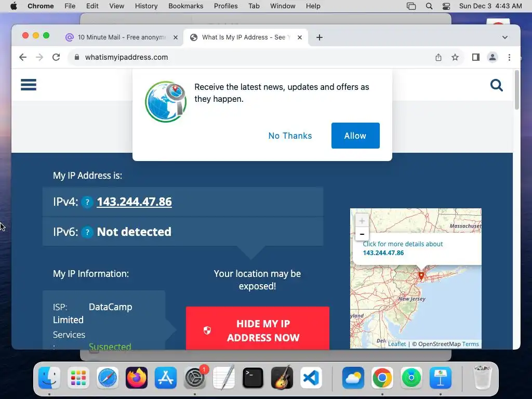The image size is (532, 399).
Task: Zoom out on the map
Action: click(362, 234)
